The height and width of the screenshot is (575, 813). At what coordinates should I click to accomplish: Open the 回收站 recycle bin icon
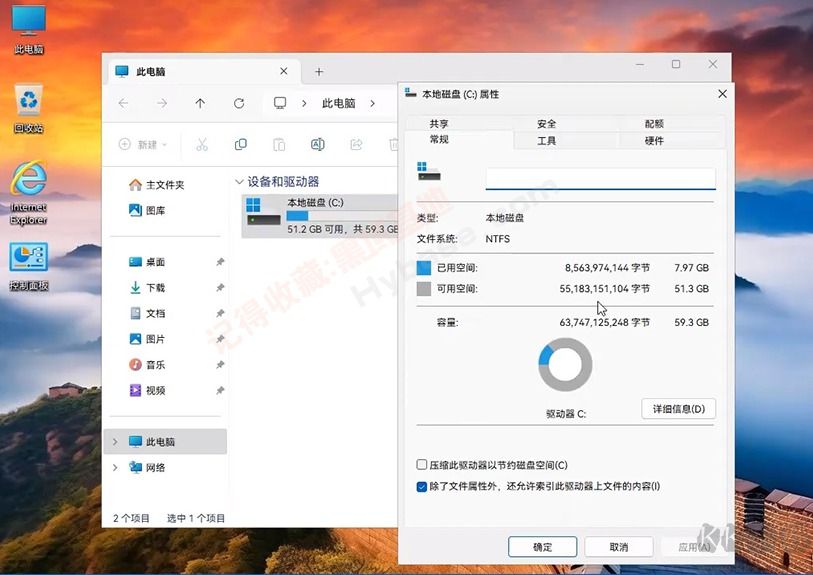29,107
